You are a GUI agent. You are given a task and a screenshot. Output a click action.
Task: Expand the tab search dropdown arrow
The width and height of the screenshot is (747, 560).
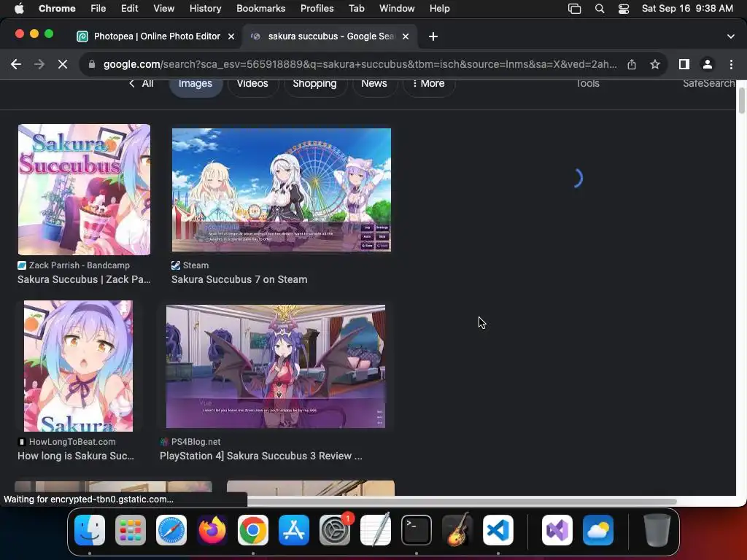pos(731,36)
